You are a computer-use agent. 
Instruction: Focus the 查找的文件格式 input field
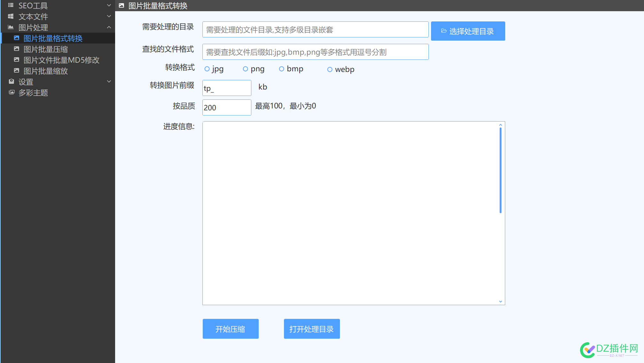click(315, 52)
